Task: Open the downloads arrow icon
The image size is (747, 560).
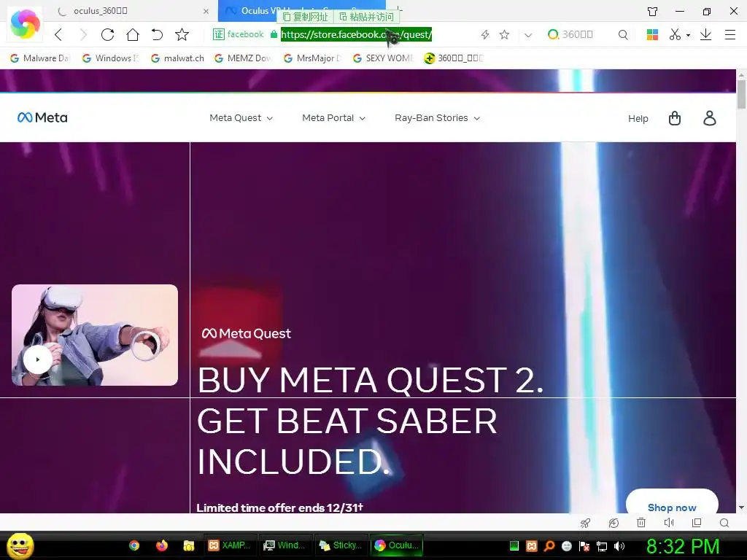Action: pos(705,34)
